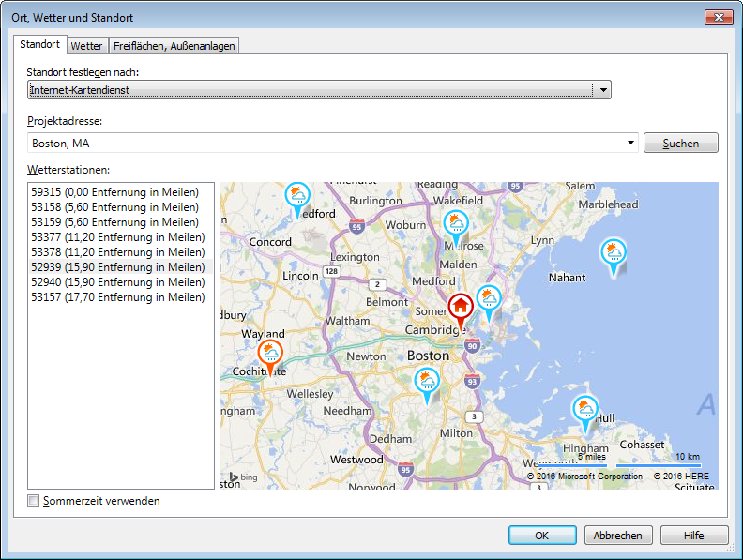
Task: Close the Ort, Wetter und Standort dialog
Action: [x=719, y=18]
